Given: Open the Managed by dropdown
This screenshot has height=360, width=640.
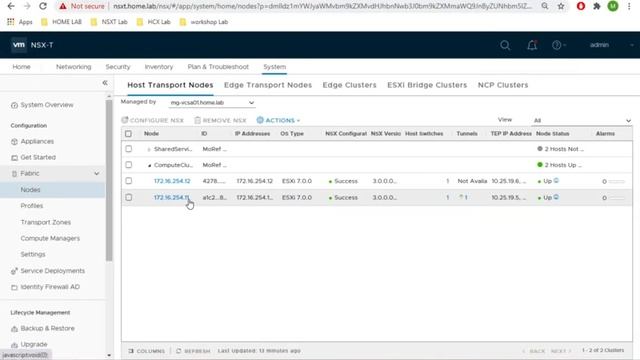Looking at the screenshot, I should click(x=212, y=102).
